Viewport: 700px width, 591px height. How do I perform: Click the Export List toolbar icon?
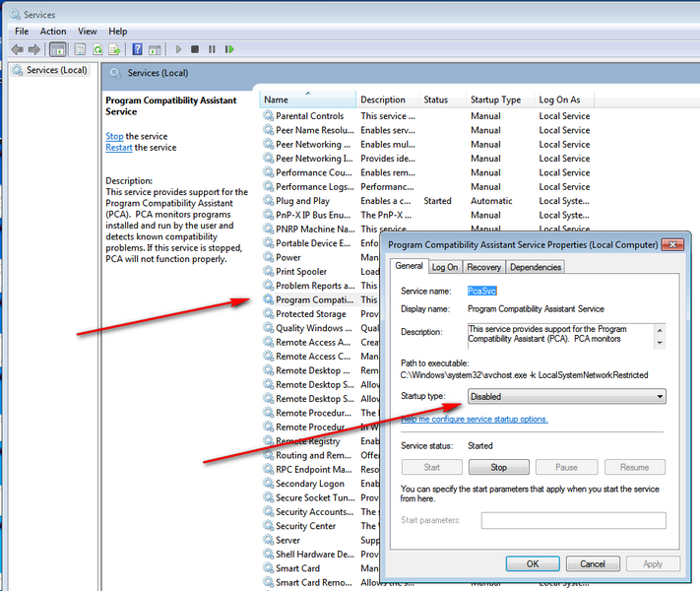click(x=115, y=49)
